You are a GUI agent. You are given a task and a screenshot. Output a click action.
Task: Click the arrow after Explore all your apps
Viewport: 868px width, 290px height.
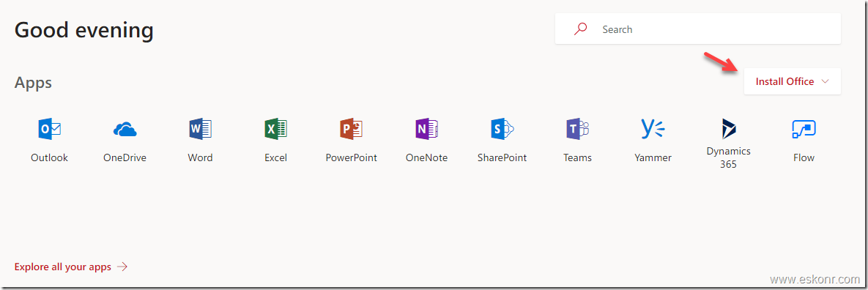click(122, 267)
